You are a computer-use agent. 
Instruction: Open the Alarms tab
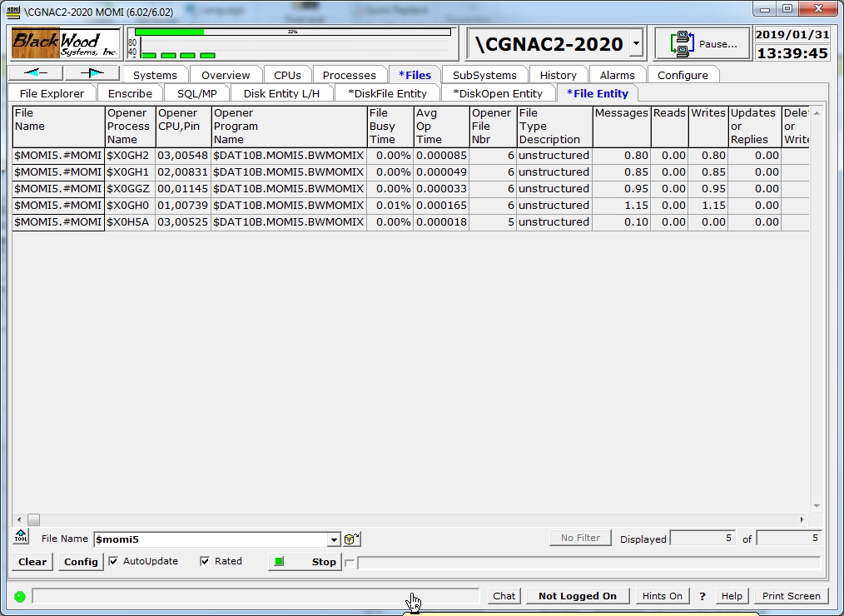tap(617, 75)
